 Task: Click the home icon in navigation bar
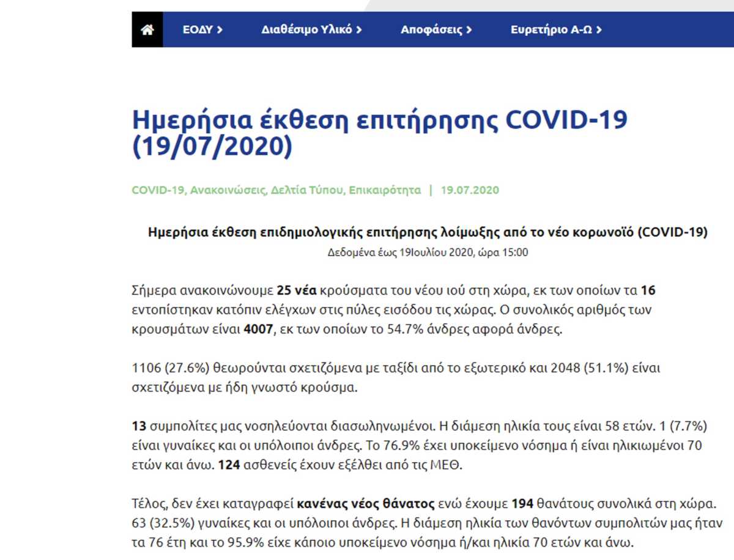147,29
